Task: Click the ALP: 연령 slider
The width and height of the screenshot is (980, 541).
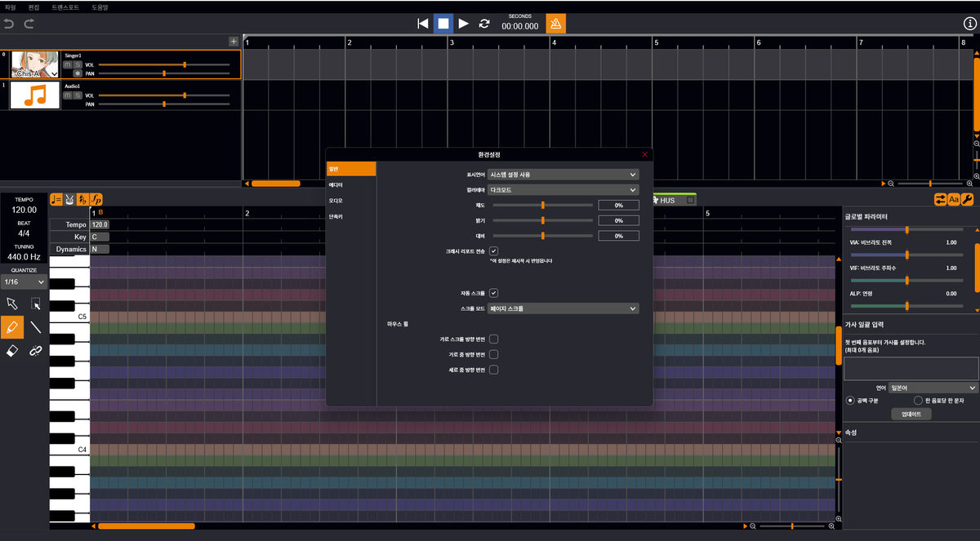Action: 907,305
